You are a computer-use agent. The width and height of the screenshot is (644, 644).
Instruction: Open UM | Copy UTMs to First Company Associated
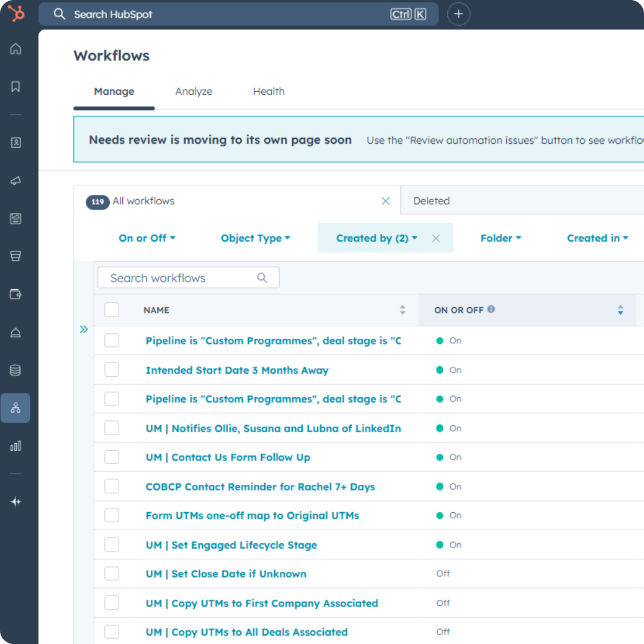tap(262, 603)
